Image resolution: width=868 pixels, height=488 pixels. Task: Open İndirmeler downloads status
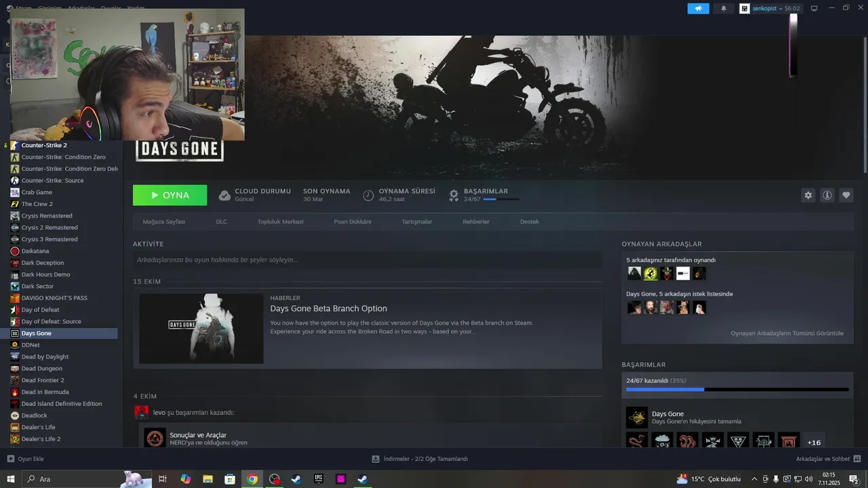click(x=420, y=459)
